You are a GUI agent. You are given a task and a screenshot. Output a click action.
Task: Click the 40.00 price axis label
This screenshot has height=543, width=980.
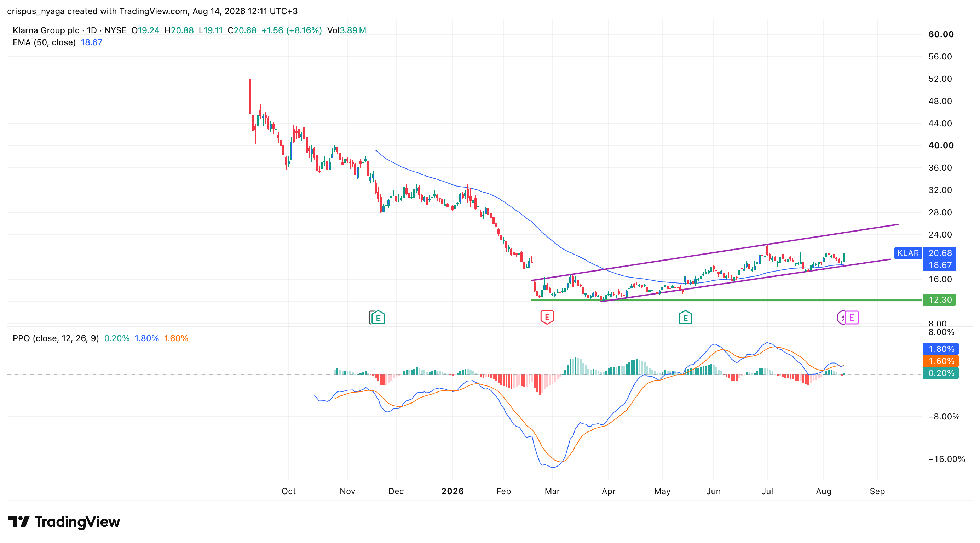[x=941, y=145]
